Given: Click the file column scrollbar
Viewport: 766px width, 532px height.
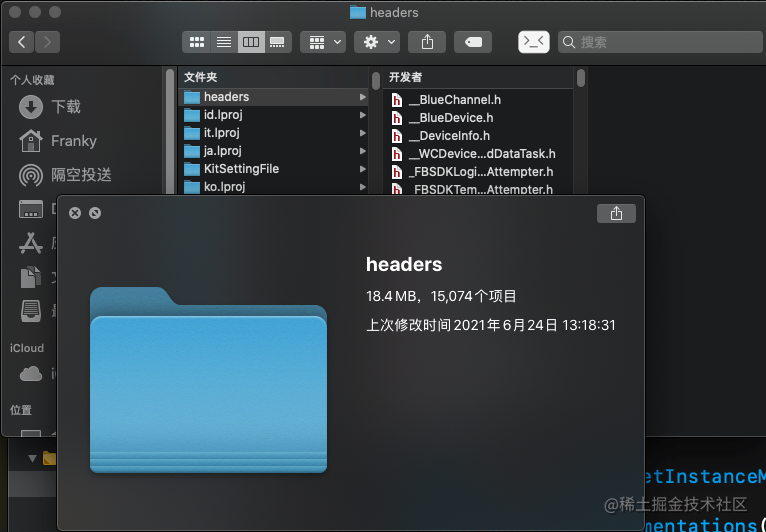Looking at the screenshot, I should (x=581, y=78).
